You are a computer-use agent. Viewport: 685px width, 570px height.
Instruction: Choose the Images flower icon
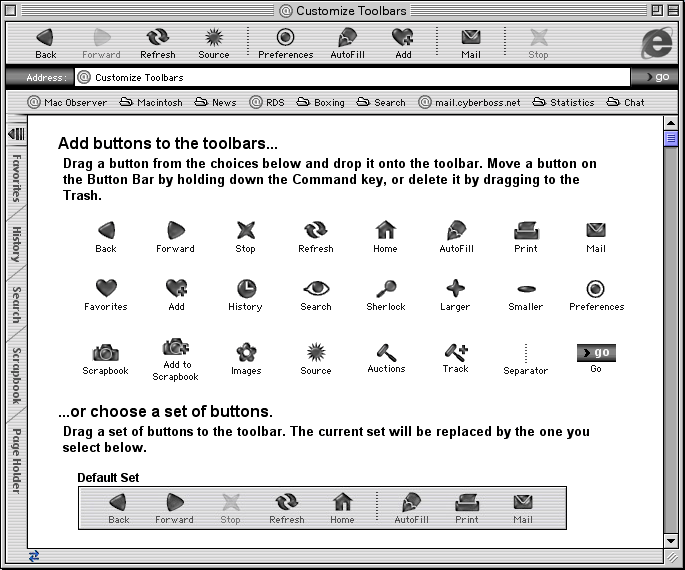pos(246,352)
